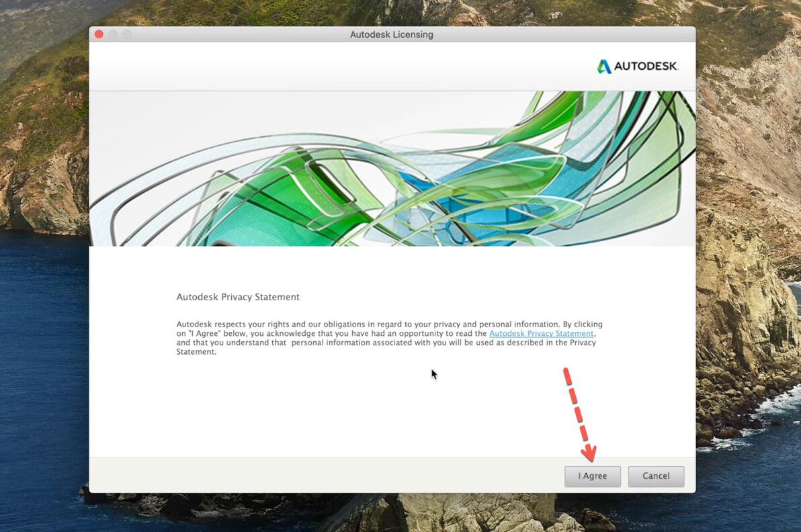Click the Autodesk artwork banner image
This screenshot has width=801, height=532.
click(x=392, y=169)
